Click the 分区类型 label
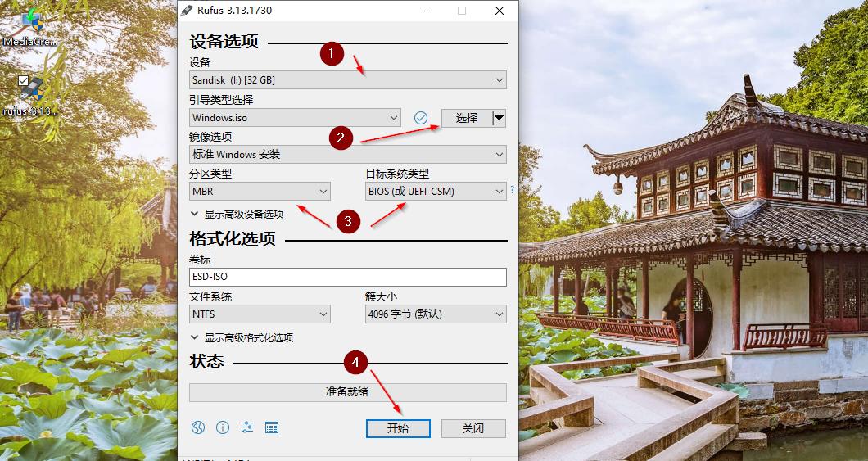The height and width of the screenshot is (461, 868). 210,174
